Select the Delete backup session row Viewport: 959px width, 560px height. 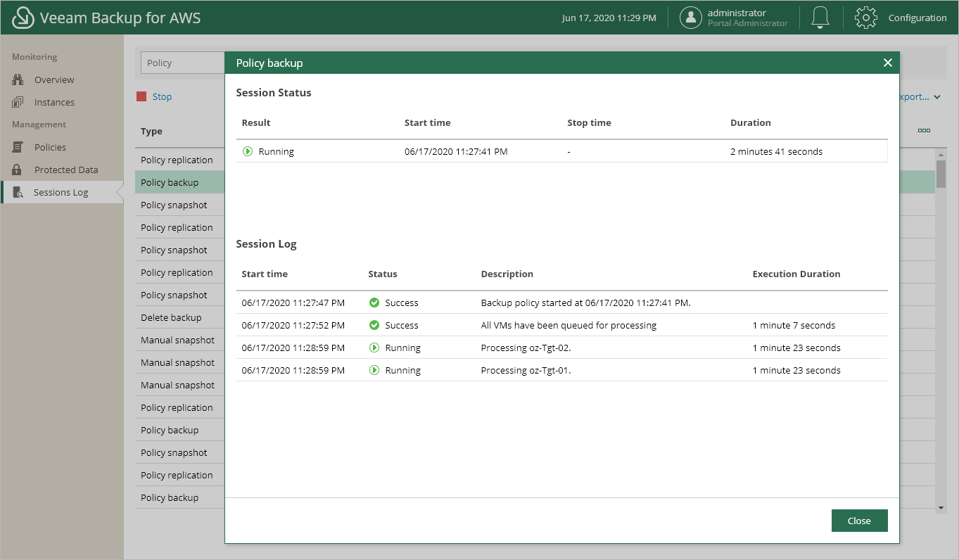coord(180,317)
